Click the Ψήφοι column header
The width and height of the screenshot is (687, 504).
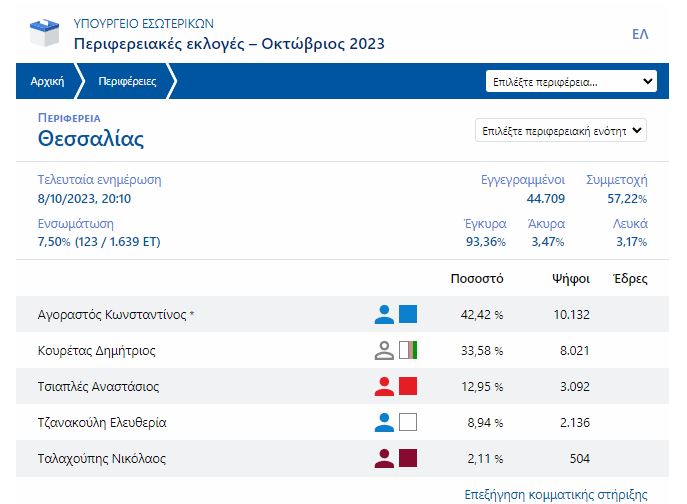point(571,279)
